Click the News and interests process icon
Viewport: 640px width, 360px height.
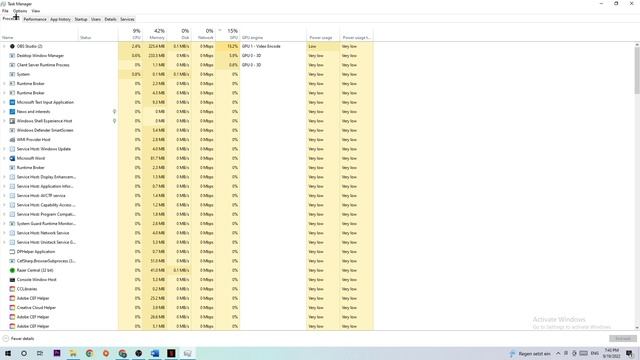pos(12,111)
